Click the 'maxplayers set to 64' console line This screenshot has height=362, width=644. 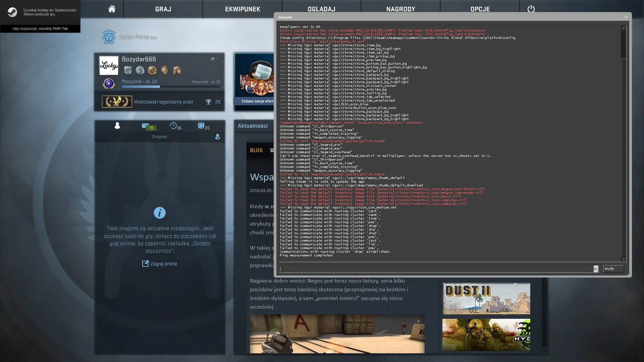[300, 27]
